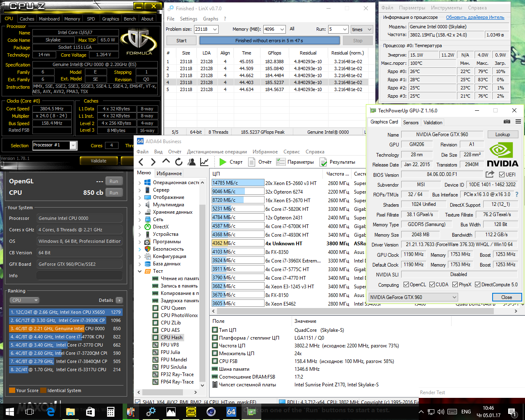525x420 pixels.
Task: Click the AIDA64 report page icon
Action: point(252,162)
